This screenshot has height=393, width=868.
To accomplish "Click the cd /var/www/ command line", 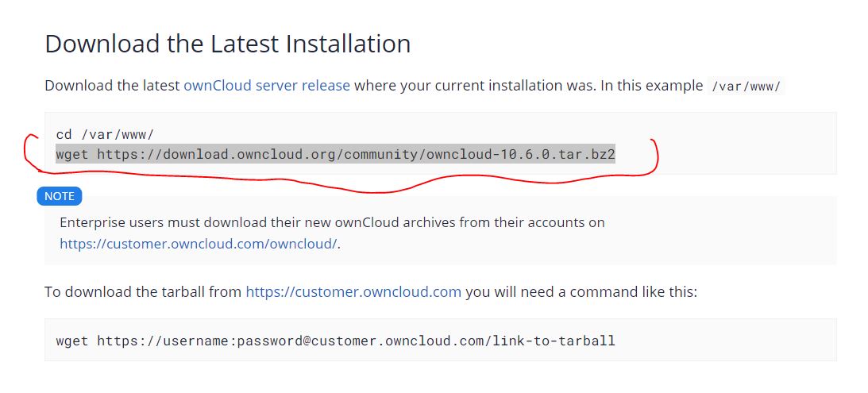I will click(105, 134).
